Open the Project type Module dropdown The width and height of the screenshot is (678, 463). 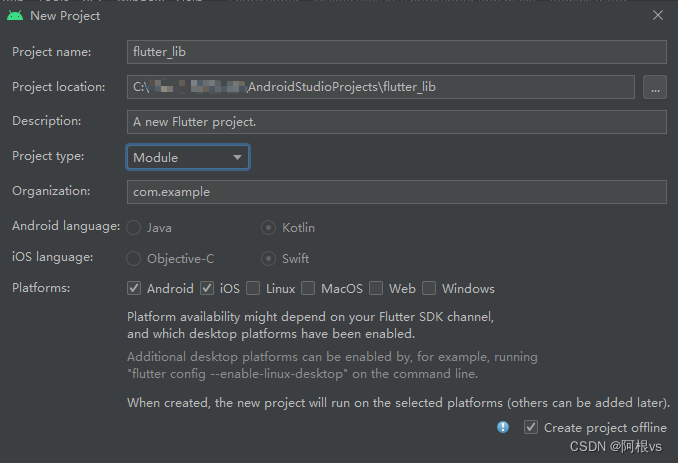coord(188,157)
